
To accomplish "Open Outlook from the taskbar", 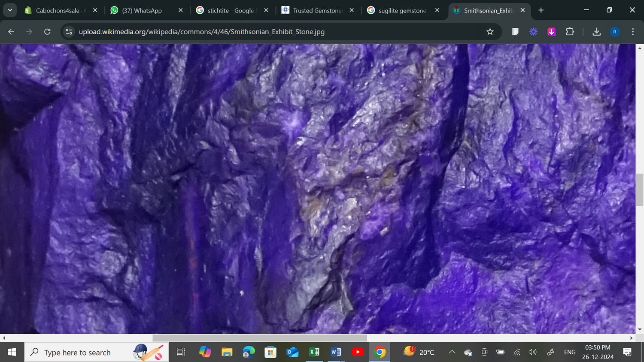I will click(x=292, y=352).
